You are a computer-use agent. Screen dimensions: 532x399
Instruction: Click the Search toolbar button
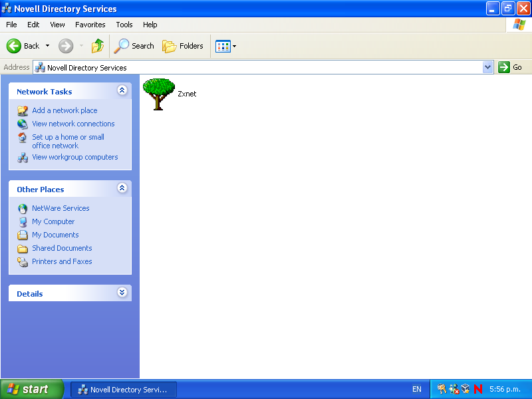click(x=134, y=46)
